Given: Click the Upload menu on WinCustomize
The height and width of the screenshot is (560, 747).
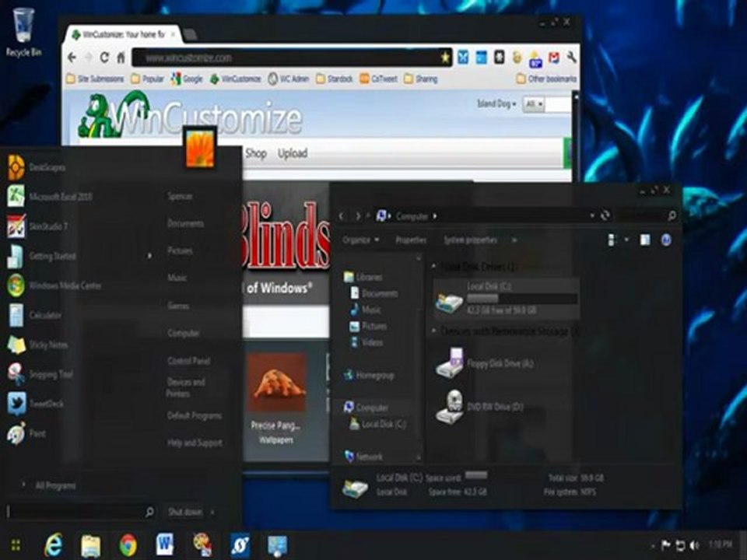Looking at the screenshot, I should [x=293, y=153].
